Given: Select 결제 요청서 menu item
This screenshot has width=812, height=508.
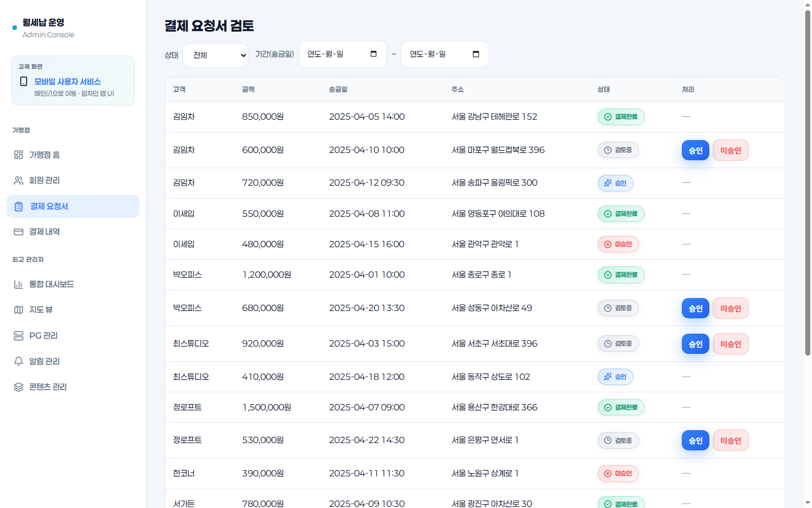Looking at the screenshot, I should [x=73, y=207].
